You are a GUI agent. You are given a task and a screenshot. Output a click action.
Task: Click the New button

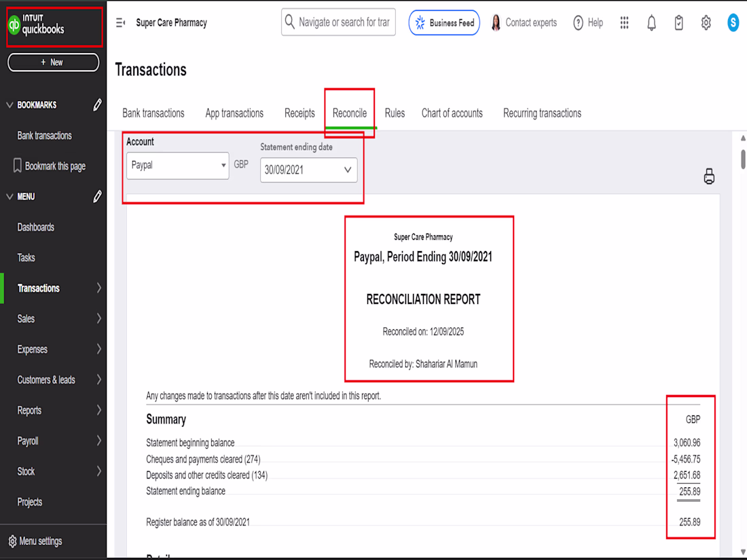tap(54, 62)
